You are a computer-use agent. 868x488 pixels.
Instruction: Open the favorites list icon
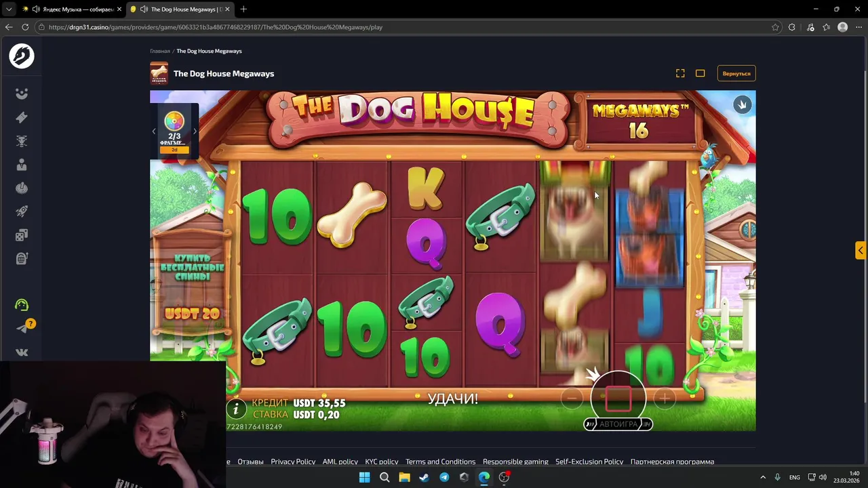pyautogui.click(x=826, y=27)
